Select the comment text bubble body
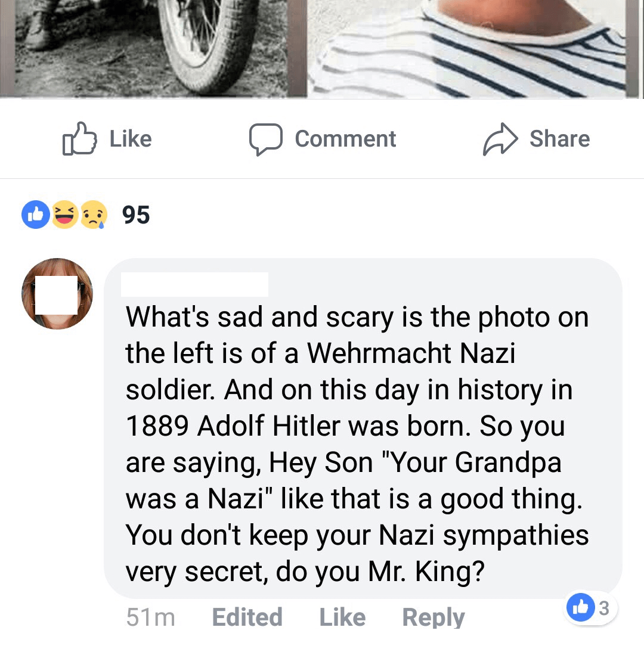Screen dimensions: 644x649 358,444
